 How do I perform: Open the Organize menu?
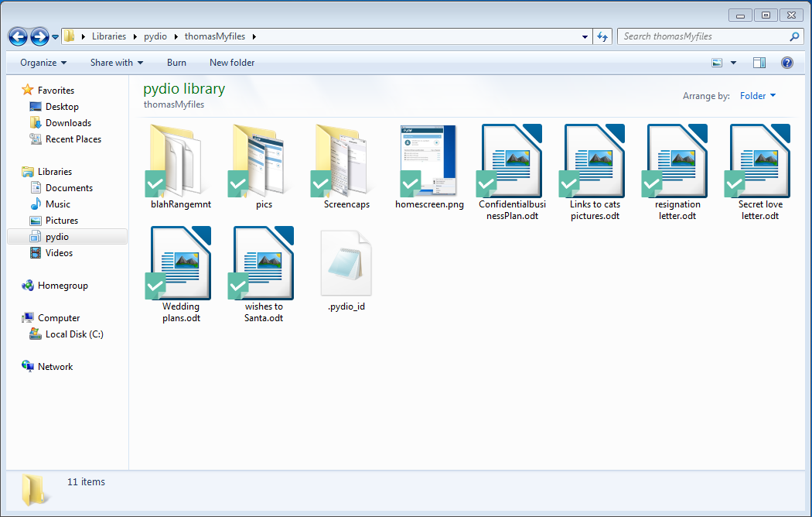tap(43, 63)
